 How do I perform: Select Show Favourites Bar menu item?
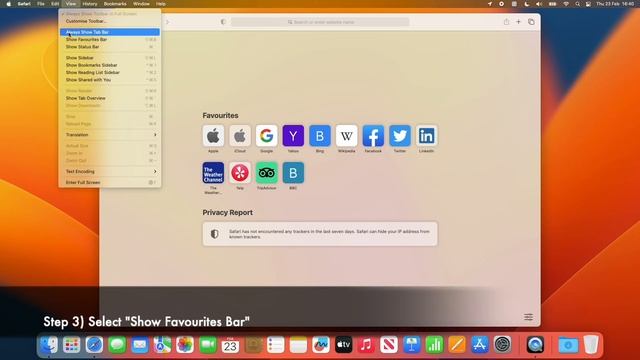110,40
